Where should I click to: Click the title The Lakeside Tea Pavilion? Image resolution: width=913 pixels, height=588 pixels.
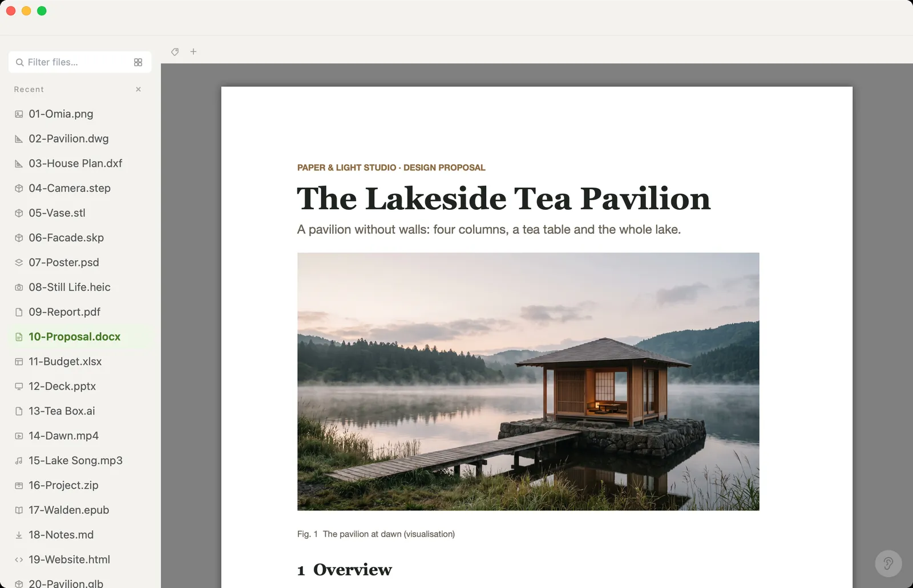click(x=503, y=198)
